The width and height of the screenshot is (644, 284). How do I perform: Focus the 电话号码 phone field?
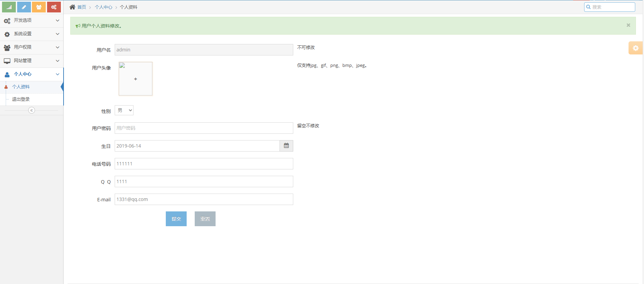204,164
